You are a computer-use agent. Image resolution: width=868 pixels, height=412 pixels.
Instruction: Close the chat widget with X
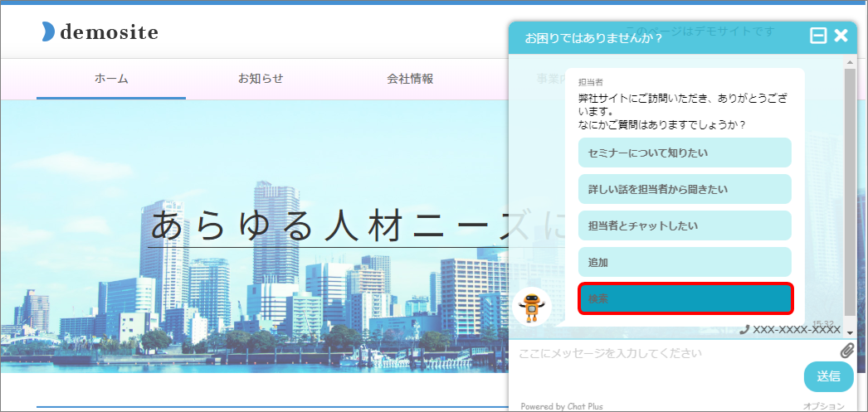coord(841,36)
